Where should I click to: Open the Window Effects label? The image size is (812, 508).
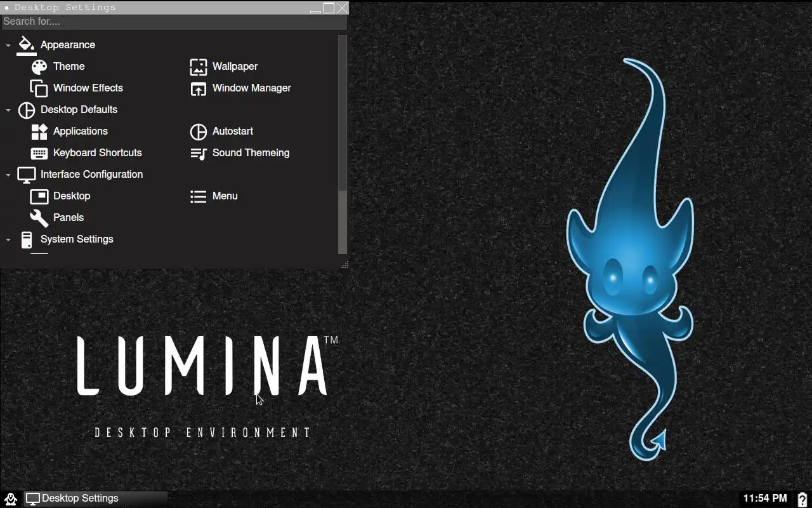click(88, 88)
